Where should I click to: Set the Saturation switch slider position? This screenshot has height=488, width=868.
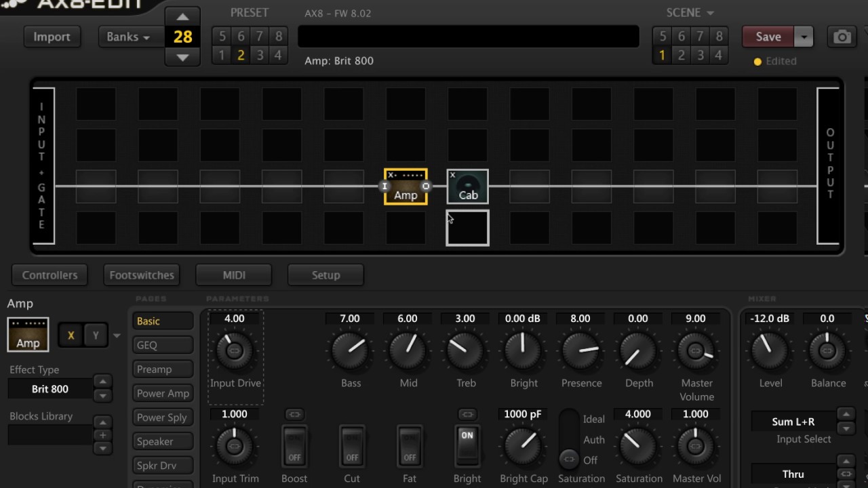coord(569,439)
